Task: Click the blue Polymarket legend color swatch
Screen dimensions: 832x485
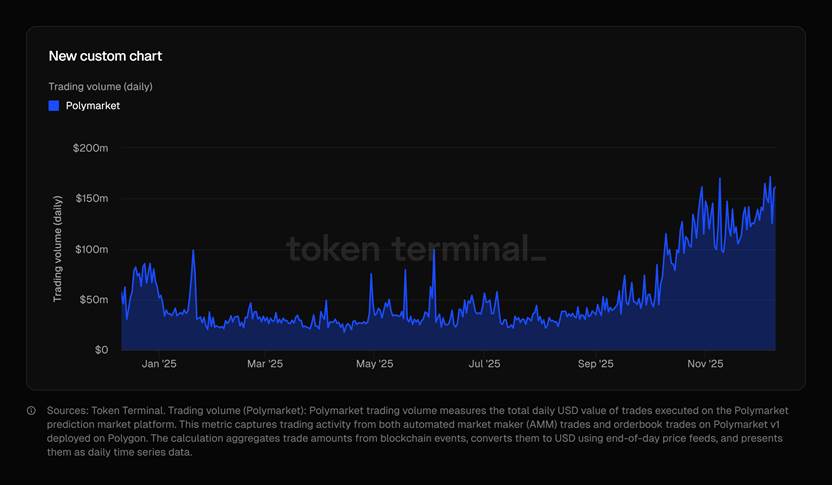Action: [x=54, y=106]
